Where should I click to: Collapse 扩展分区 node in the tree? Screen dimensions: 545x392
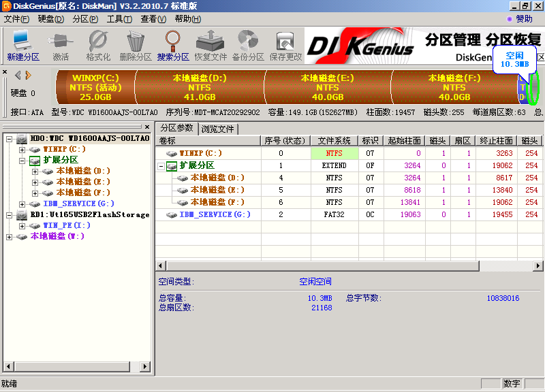(x=22, y=161)
